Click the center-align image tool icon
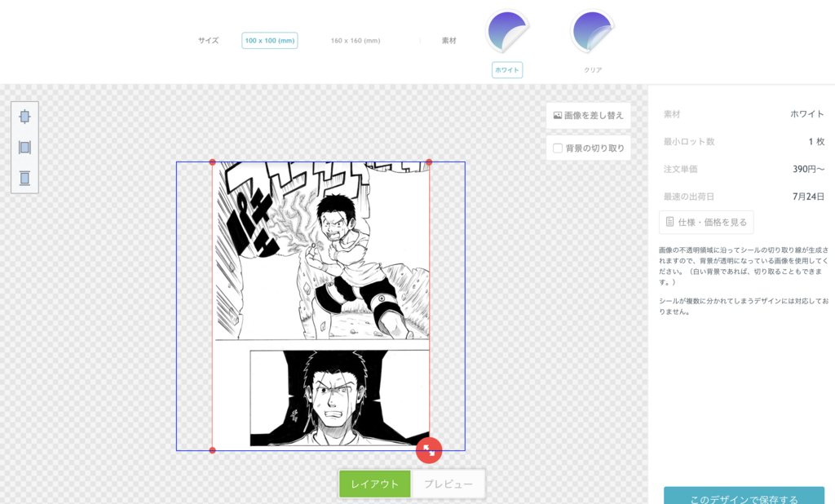This screenshot has height=504, width=835. click(24, 117)
